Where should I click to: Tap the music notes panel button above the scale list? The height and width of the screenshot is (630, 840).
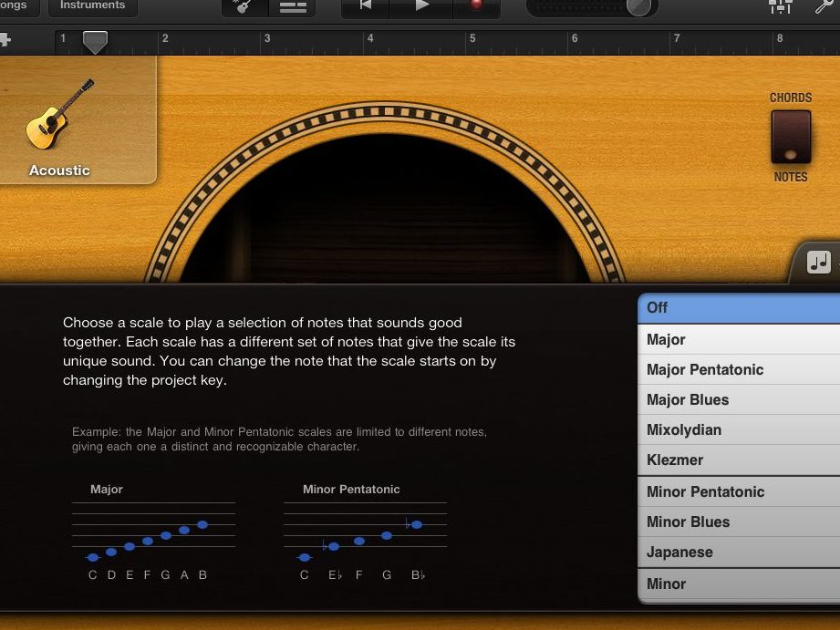[x=817, y=262]
